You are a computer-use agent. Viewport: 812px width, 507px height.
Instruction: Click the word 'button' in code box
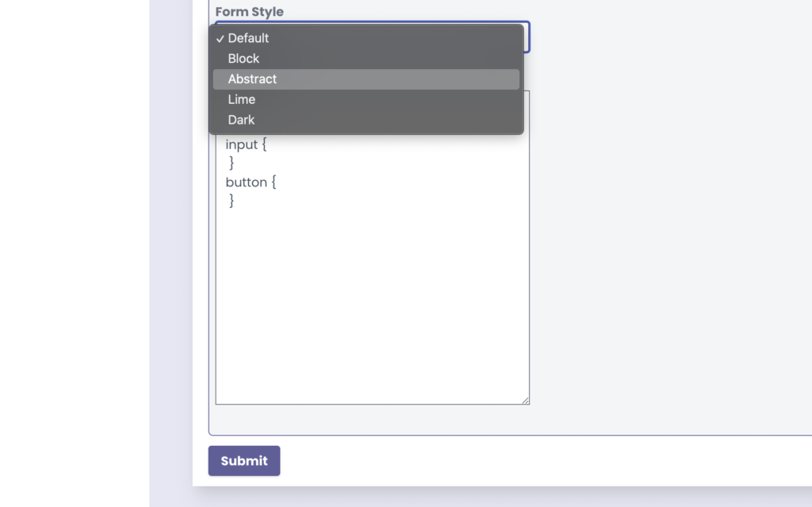point(246,182)
